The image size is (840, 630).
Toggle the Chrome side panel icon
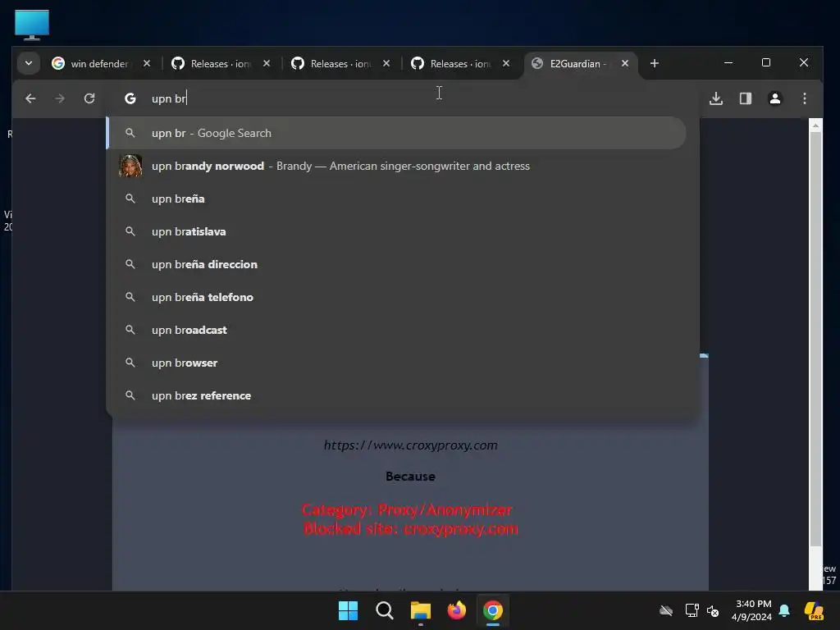[746, 98]
